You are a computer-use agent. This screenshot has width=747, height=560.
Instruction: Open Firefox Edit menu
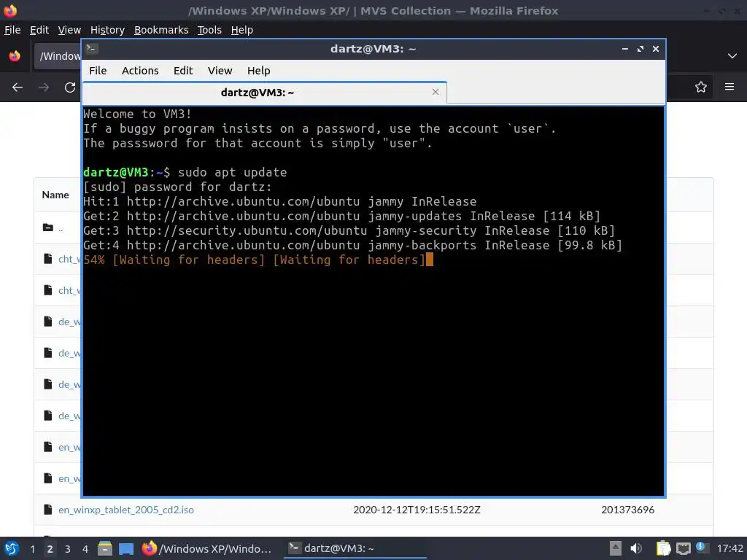coord(39,30)
